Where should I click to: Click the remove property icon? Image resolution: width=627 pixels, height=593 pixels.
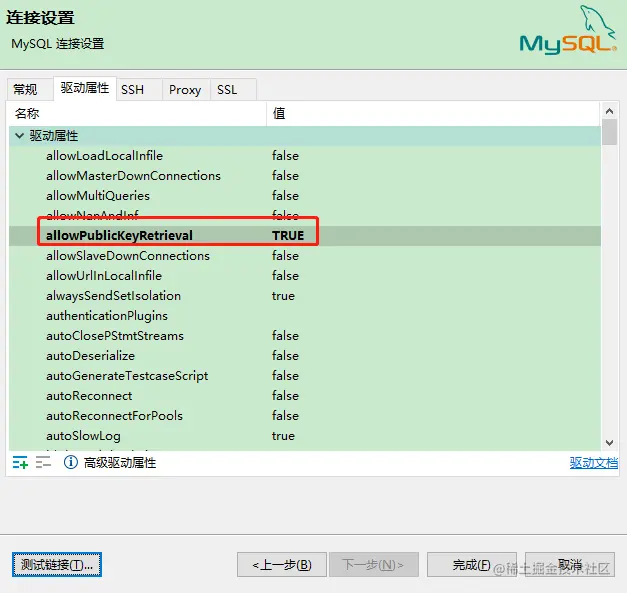click(x=43, y=463)
